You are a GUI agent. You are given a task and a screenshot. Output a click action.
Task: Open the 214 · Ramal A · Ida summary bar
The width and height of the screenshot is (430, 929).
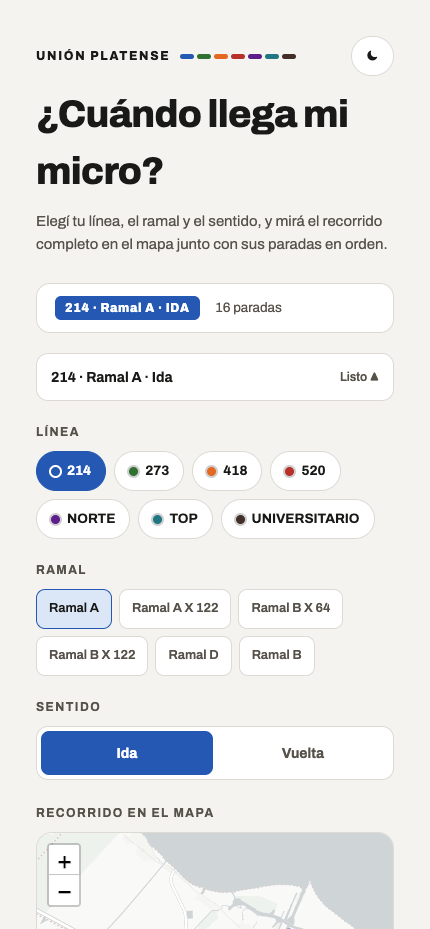[x=215, y=377]
